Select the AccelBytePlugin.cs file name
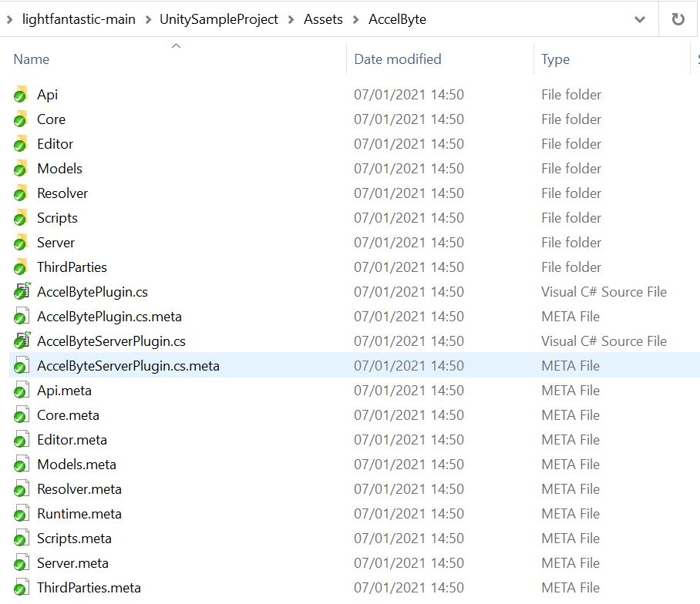 (x=93, y=292)
